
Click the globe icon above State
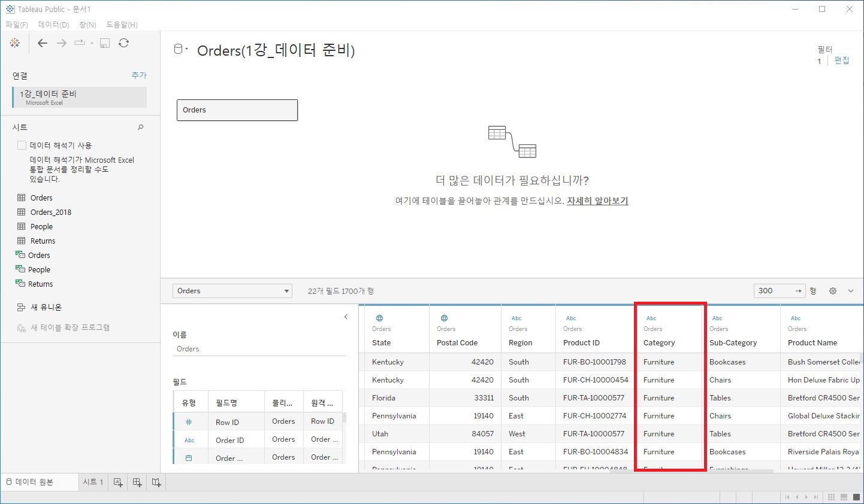click(x=379, y=318)
